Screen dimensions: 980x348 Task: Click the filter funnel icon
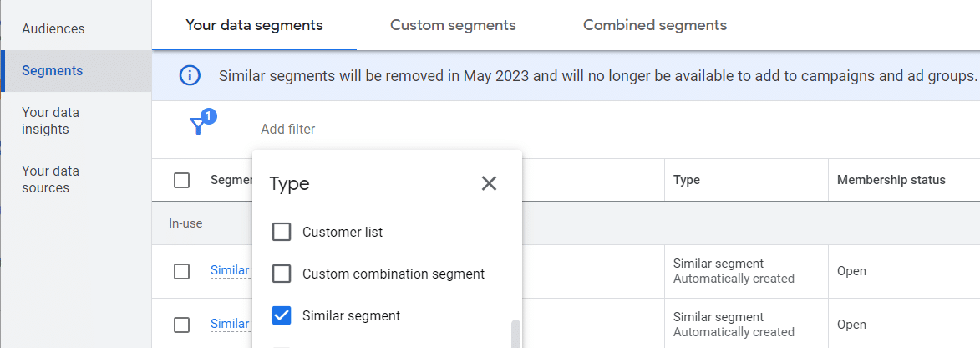pos(197,126)
